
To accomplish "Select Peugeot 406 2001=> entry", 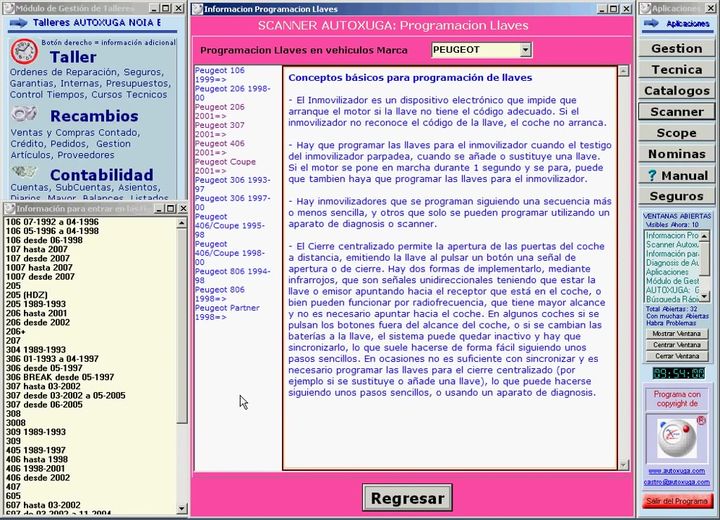I will tap(219, 148).
